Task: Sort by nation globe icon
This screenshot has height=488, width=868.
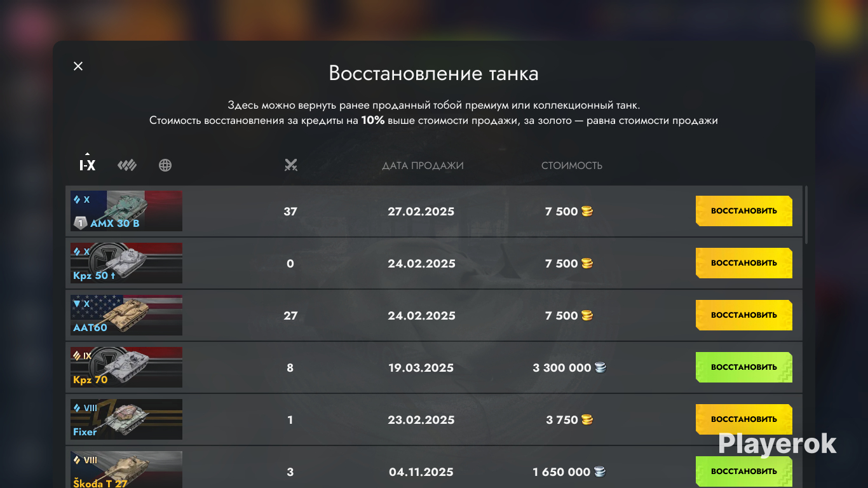Action: click(165, 165)
